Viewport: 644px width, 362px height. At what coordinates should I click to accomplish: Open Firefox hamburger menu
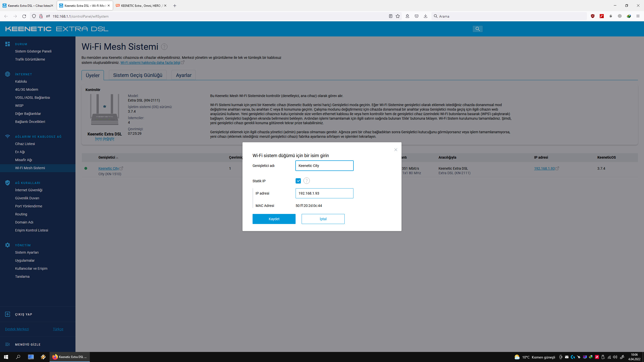638,16
